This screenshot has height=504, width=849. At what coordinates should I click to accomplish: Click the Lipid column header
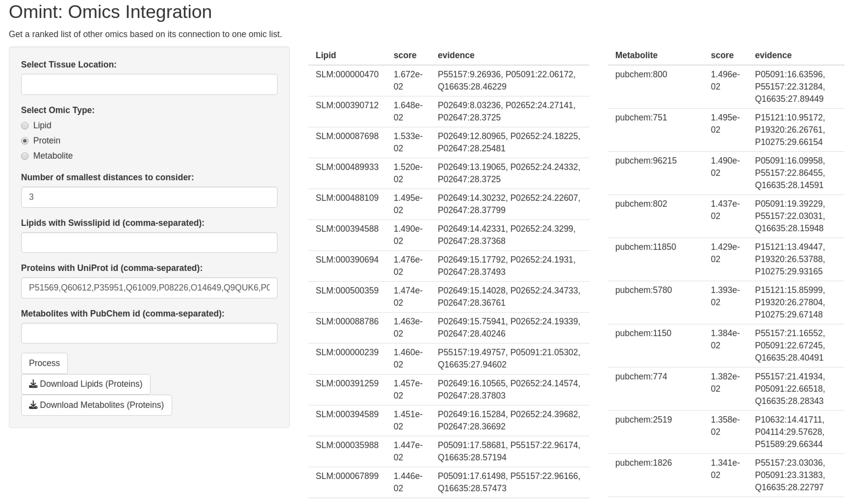click(x=325, y=55)
